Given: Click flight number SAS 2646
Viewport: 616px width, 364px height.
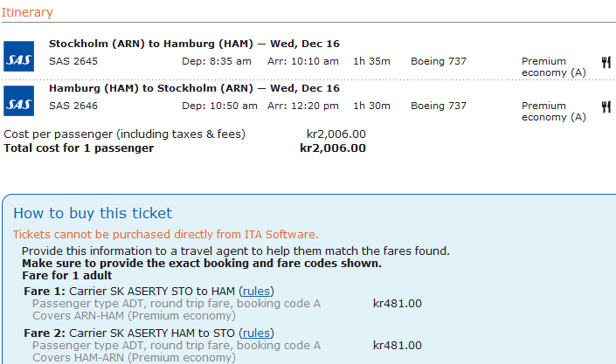Looking at the screenshot, I should (x=73, y=106).
